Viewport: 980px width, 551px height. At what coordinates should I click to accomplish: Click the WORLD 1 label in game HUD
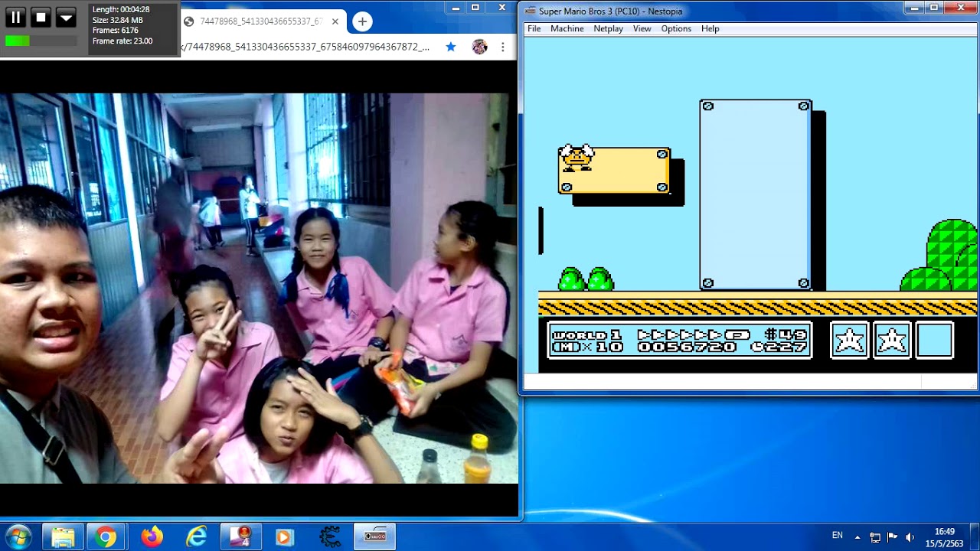[586, 335]
